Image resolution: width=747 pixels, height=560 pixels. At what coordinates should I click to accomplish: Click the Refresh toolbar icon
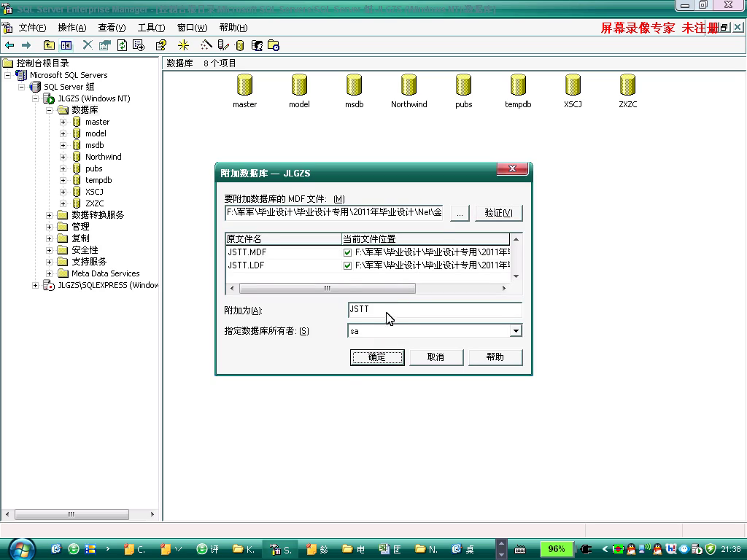(123, 45)
